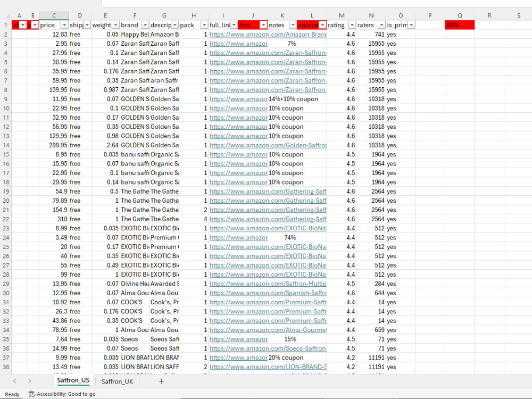Click the red ASIN header cell

[460, 25]
